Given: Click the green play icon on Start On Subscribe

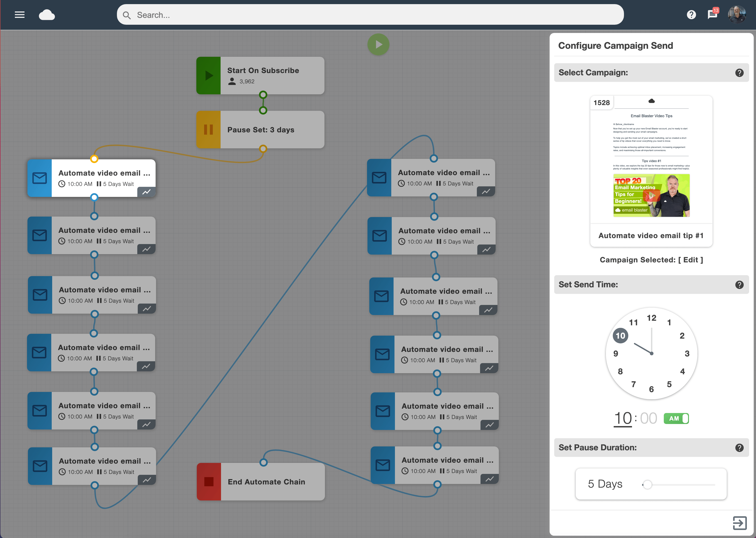Looking at the screenshot, I should click(x=209, y=76).
